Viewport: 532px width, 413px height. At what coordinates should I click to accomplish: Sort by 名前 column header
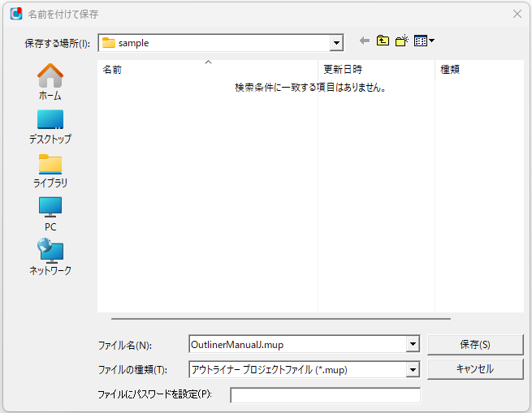pos(208,70)
